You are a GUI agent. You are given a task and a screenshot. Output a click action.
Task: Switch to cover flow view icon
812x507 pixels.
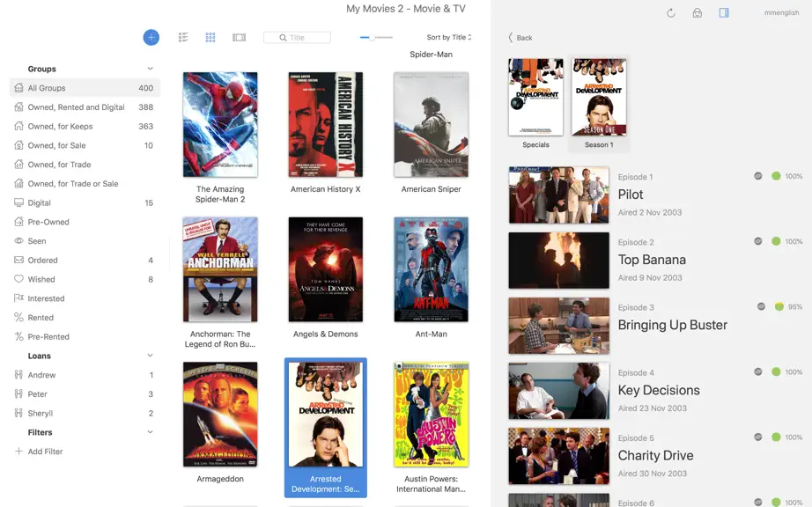click(240, 37)
